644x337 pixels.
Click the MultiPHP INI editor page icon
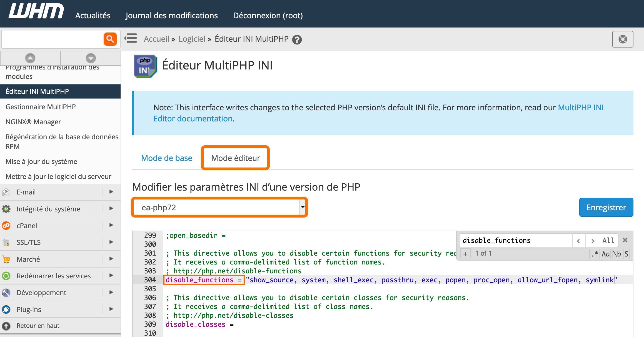tap(145, 66)
